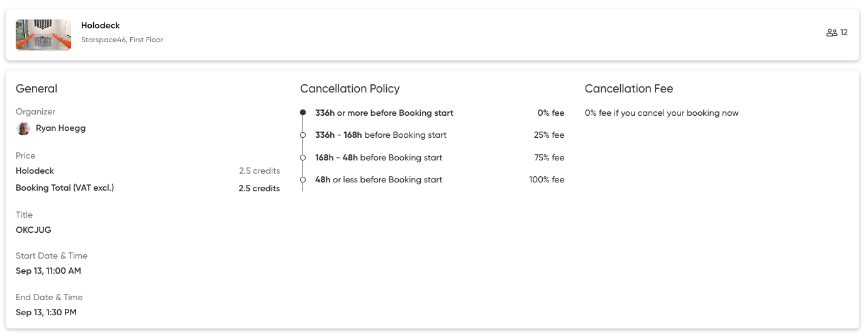This screenshot has width=868, height=336.
Task: Click the Holodeck room thumbnail image
Action: (x=43, y=35)
